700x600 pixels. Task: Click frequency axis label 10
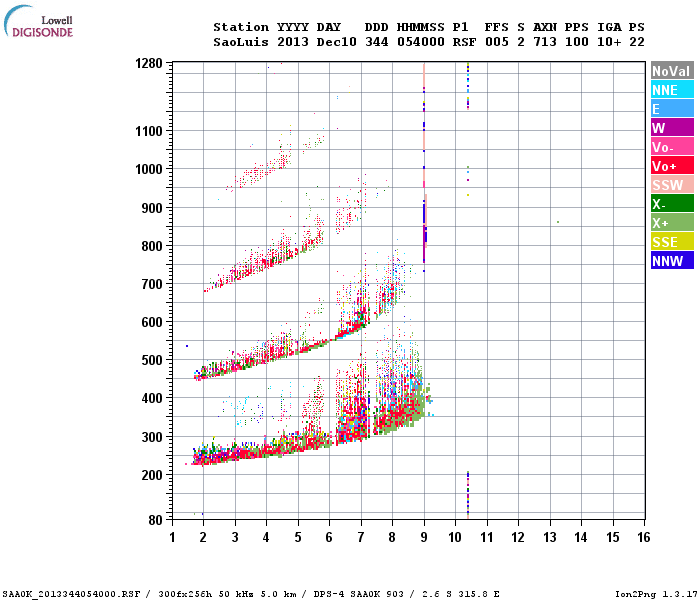point(455,537)
